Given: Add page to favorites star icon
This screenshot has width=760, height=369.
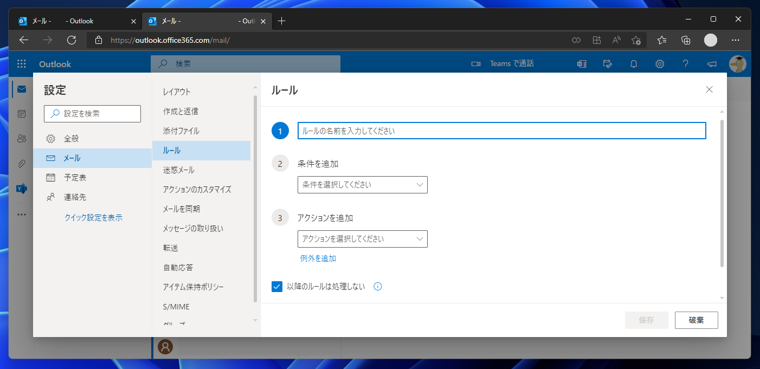Looking at the screenshot, I should tap(636, 40).
